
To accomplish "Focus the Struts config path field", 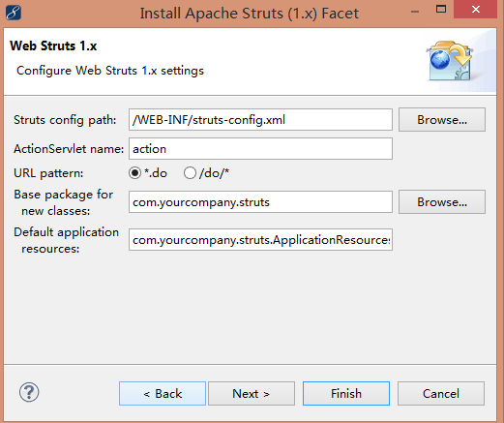I will coord(260,120).
